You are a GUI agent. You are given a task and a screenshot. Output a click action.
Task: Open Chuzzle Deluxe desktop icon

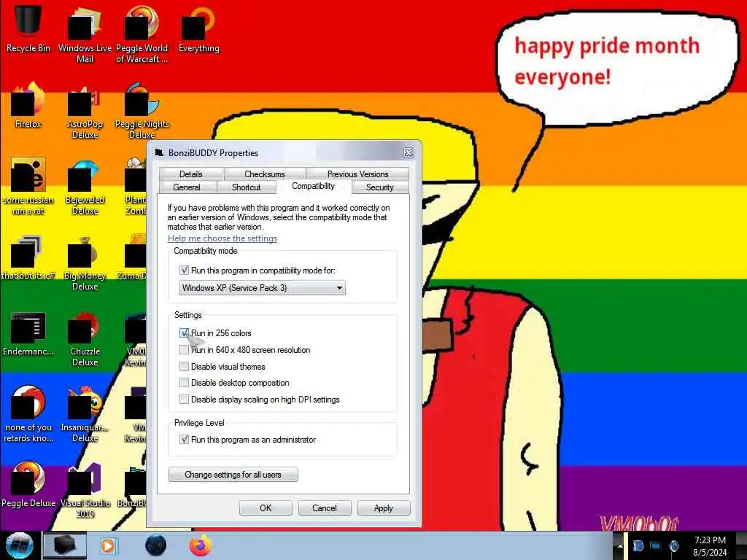[85, 339]
